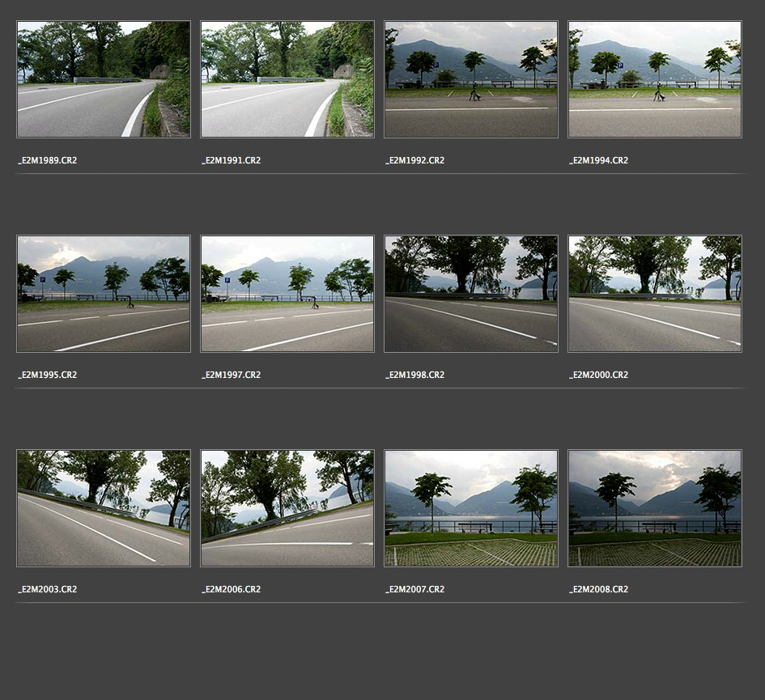Choose the _E2M1995.CR2 photo thumbnail
The height and width of the screenshot is (700, 765).
click(x=104, y=294)
